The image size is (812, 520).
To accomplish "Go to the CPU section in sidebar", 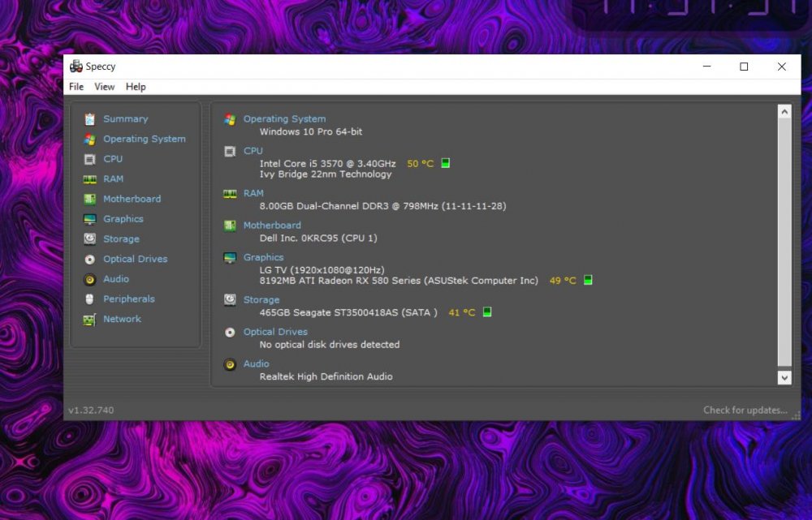I will coord(112,159).
